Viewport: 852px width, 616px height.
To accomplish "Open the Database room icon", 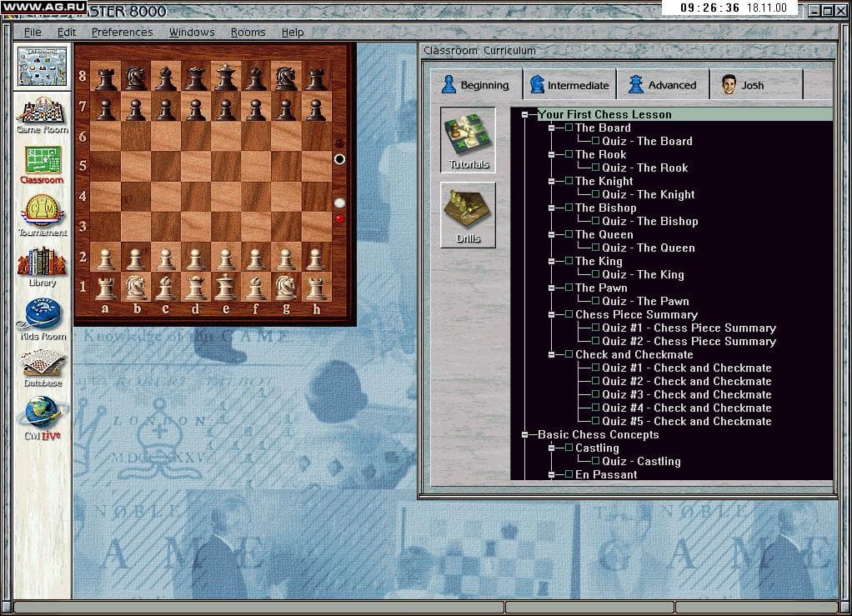I will pyautogui.click(x=43, y=368).
